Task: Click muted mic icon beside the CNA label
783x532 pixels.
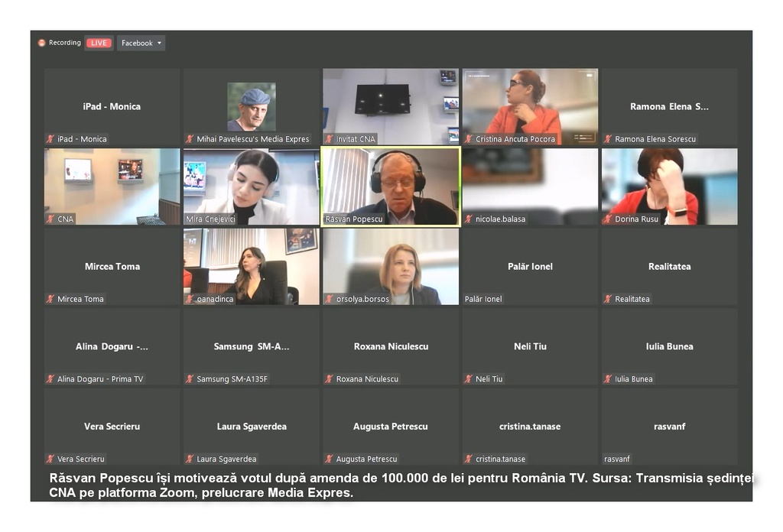Action: (x=50, y=219)
